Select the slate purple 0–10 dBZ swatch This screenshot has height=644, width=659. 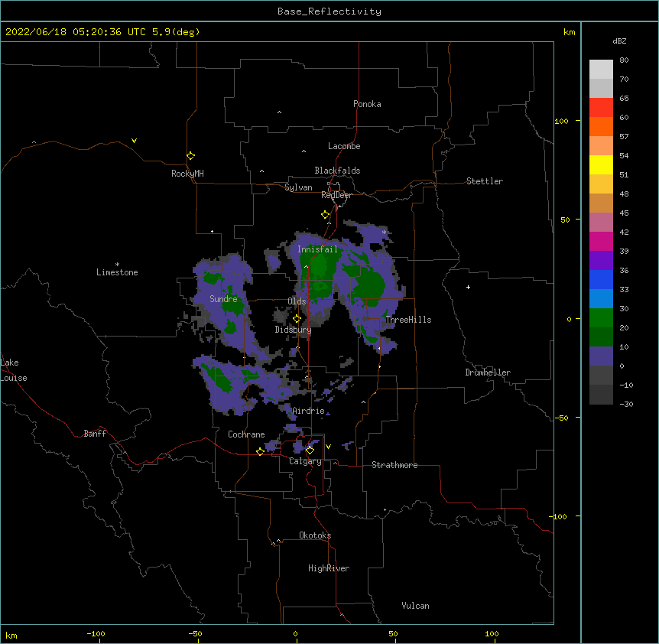(x=601, y=356)
